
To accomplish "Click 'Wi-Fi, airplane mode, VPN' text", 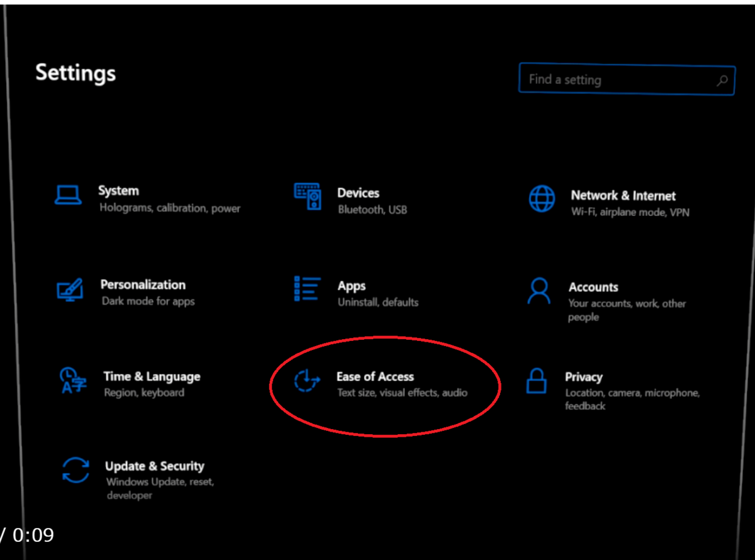I will point(630,213).
